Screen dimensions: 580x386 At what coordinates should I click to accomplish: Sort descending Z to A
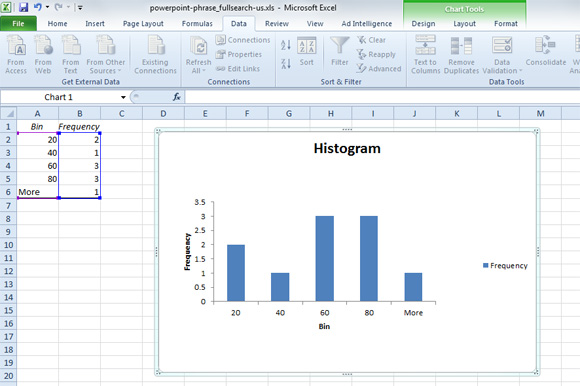(x=286, y=64)
